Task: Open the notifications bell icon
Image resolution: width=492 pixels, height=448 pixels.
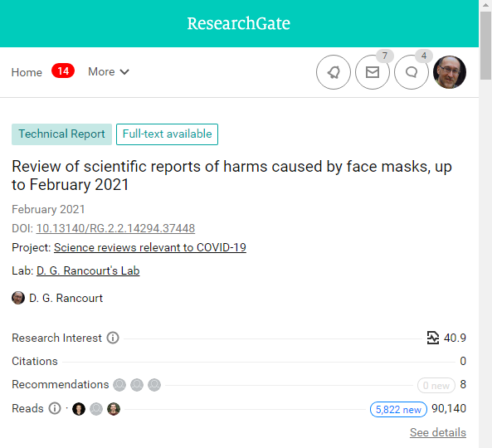Action: (334, 72)
